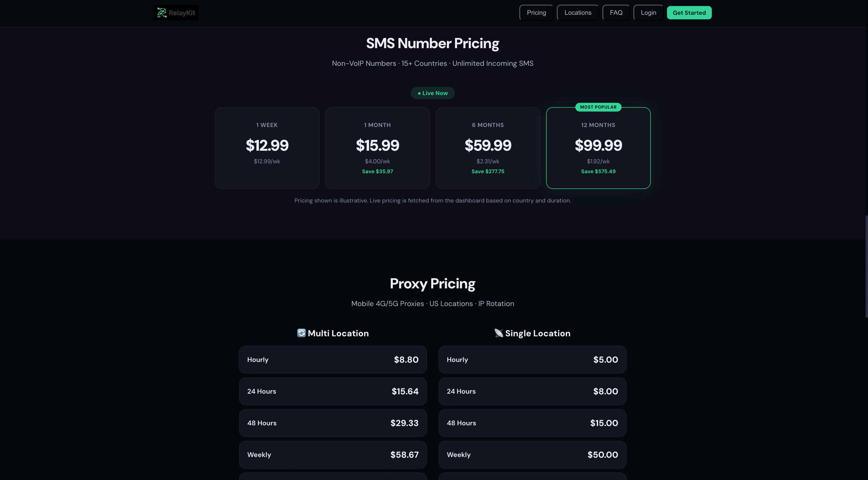Select Multi Location 24 Hours $15.64 row
This screenshot has height=480, width=868.
pos(333,391)
